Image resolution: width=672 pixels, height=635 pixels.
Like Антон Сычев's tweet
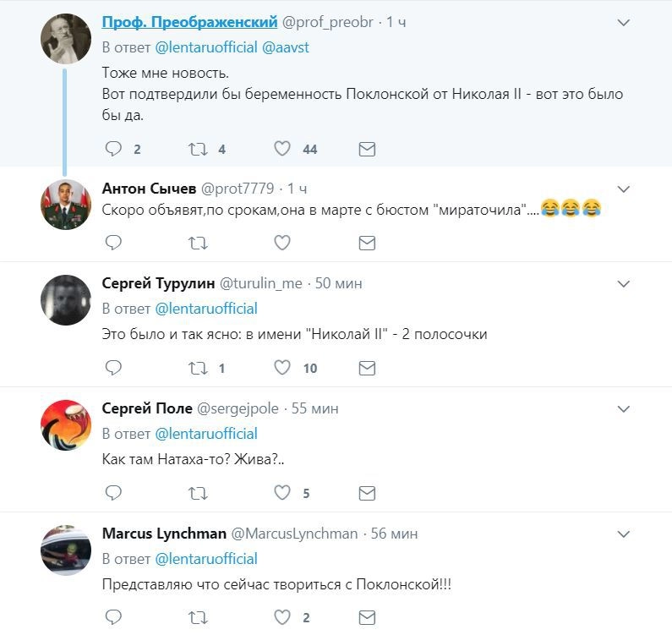point(282,243)
